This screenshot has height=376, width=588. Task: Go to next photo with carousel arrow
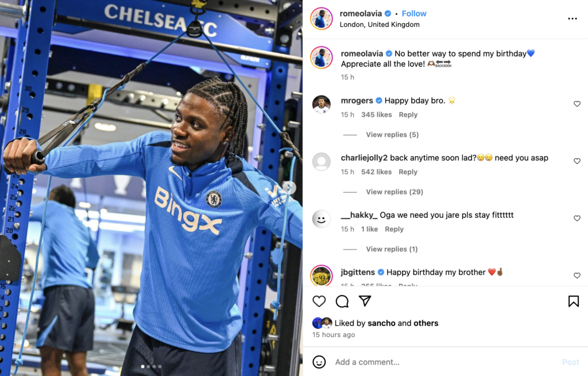pos(289,187)
